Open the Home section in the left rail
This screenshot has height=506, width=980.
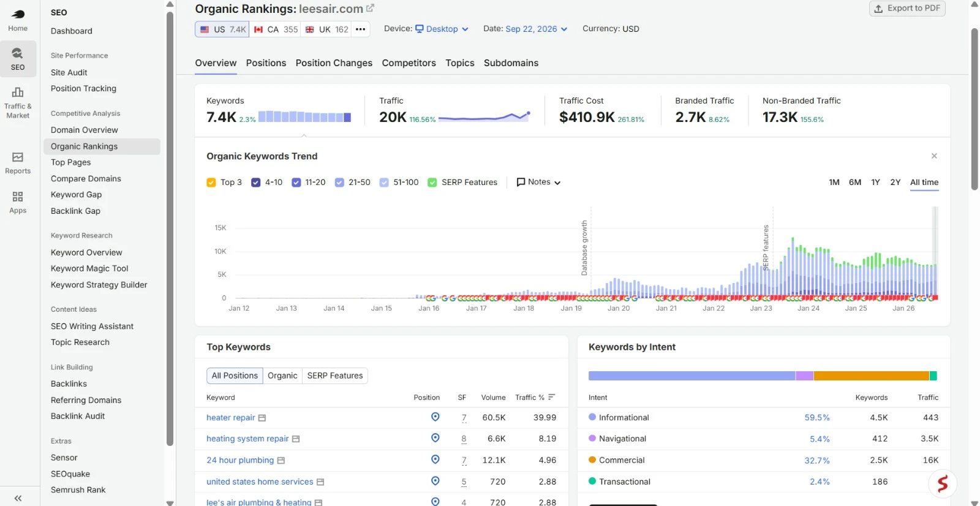(18, 20)
